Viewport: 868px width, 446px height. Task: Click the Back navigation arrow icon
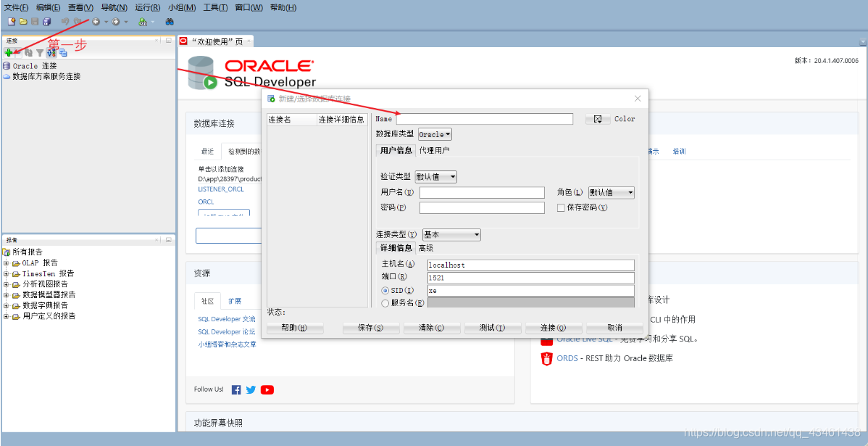coord(96,20)
